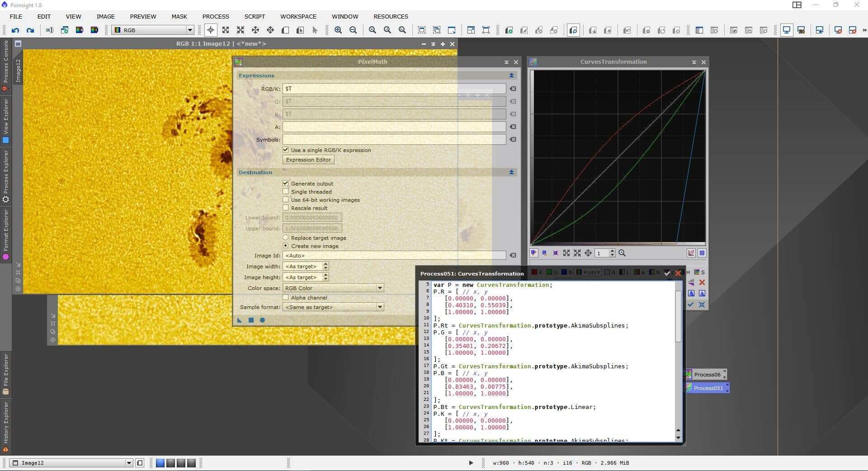Click the Expression Editor button

pyautogui.click(x=308, y=159)
